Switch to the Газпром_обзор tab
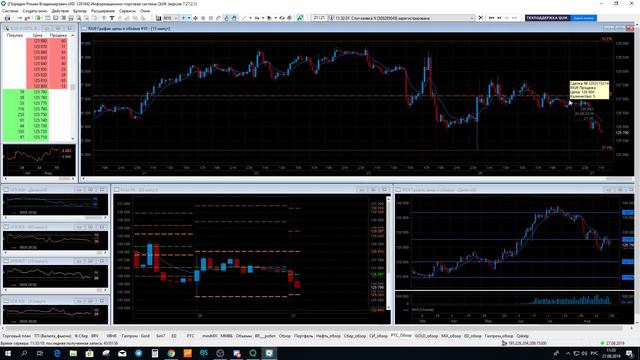The width and height of the screenshot is (640, 360). 499,336
